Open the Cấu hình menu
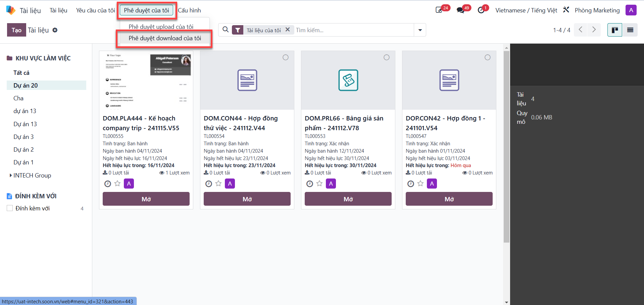The height and width of the screenshot is (305, 644). [x=189, y=10]
